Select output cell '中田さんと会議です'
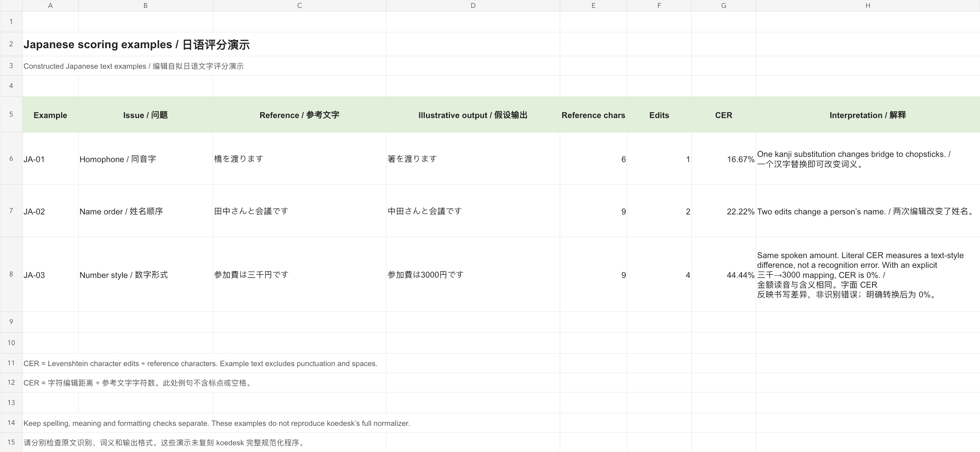Image resolution: width=980 pixels, height=452 pixels. 473,211
